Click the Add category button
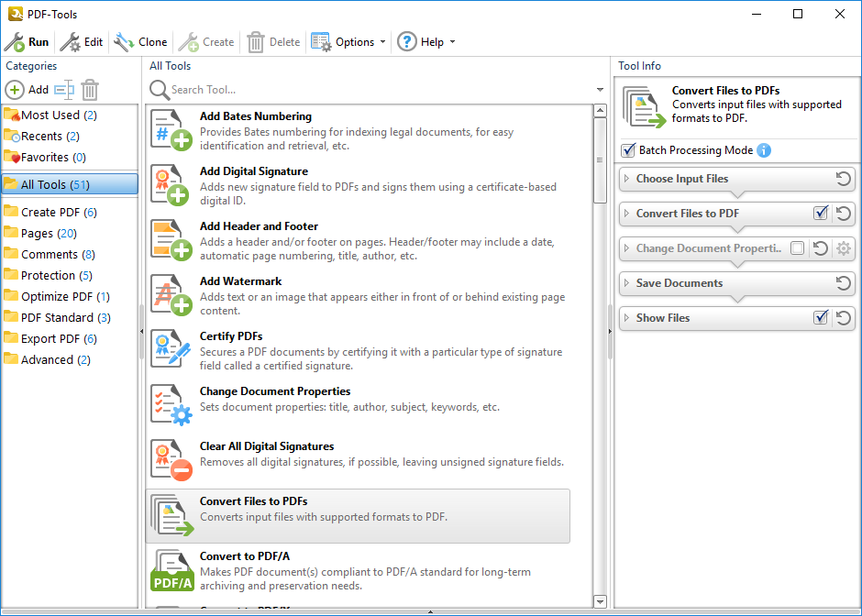This screenshot has height=616, width=862. click(28, 90)
